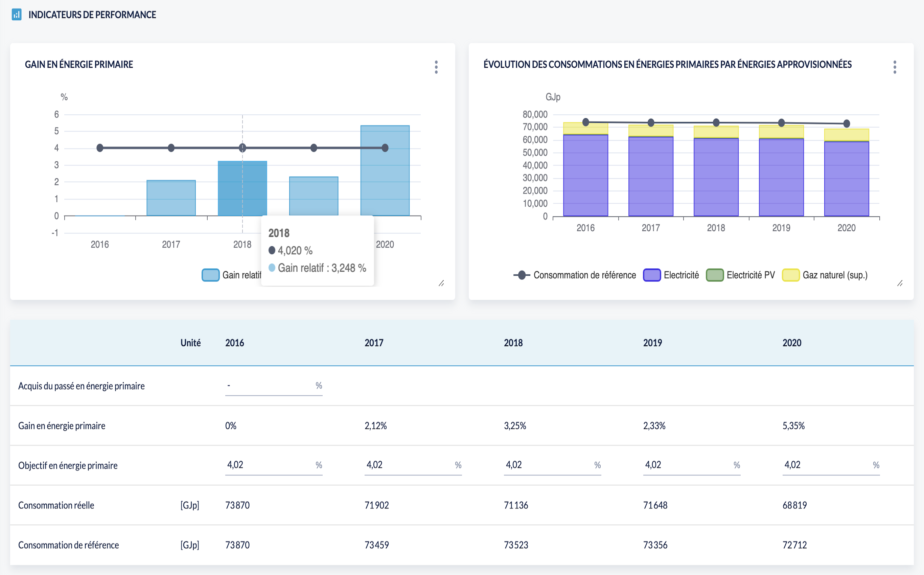Viewport: 924px width, 575px height.
Task: Click the 4,020 % tooltip value
Action: coord(295,250)
